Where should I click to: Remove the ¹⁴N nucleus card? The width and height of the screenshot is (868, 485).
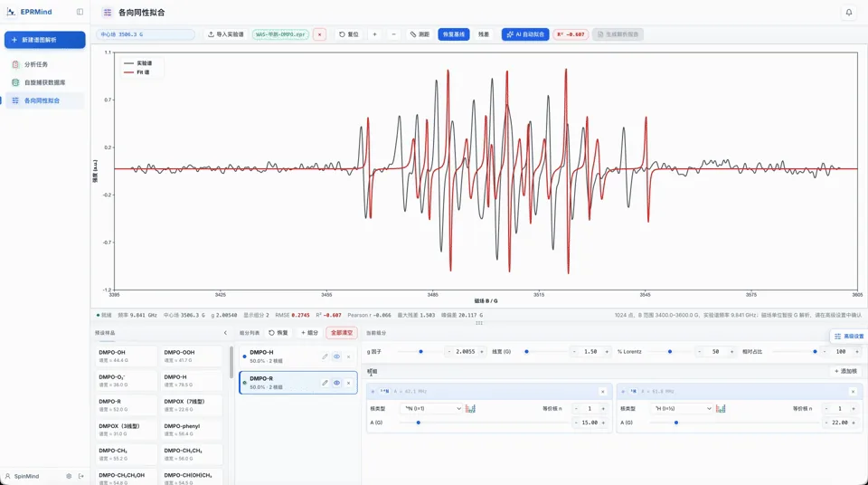(x=603, y=391)
